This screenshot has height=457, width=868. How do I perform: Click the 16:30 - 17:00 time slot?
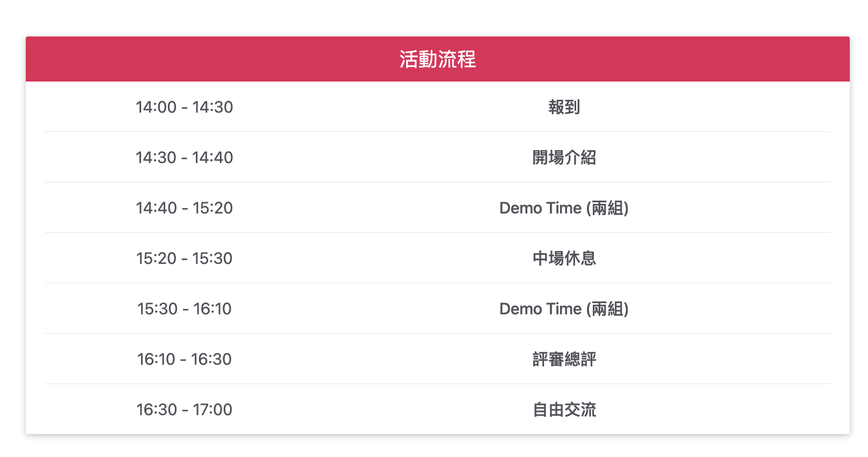[184, 410]
